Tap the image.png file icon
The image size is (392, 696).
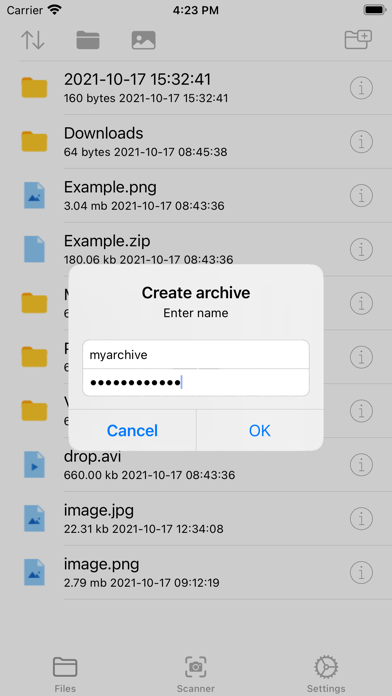[x=34, y=572]
